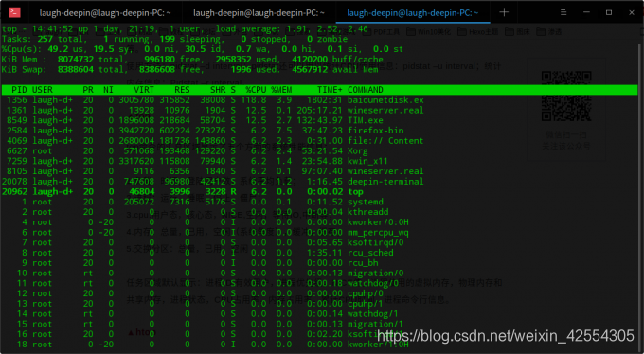644x354 pixels.
Task: Select the baidunetdisk.ex process row
Action: [x=319, y=99]
